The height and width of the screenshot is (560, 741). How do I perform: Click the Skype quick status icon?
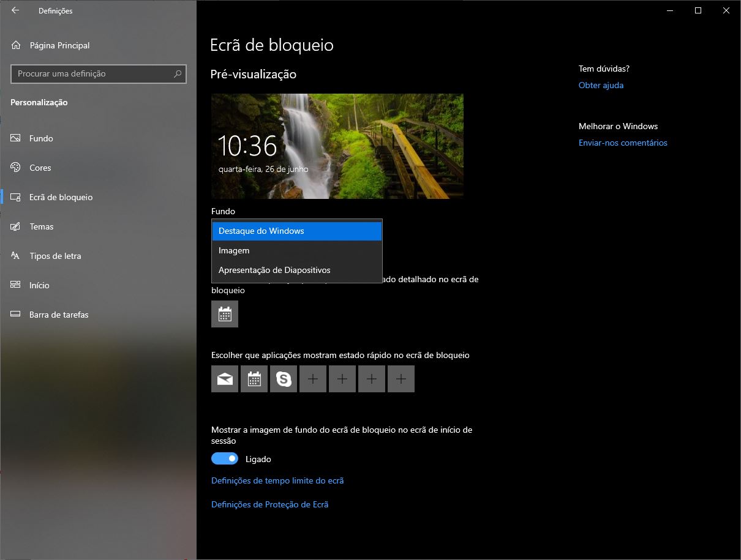click(284, 379)
